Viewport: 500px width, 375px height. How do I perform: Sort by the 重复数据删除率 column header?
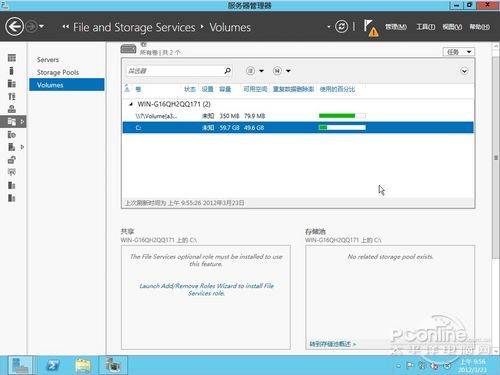pos(293,89)
